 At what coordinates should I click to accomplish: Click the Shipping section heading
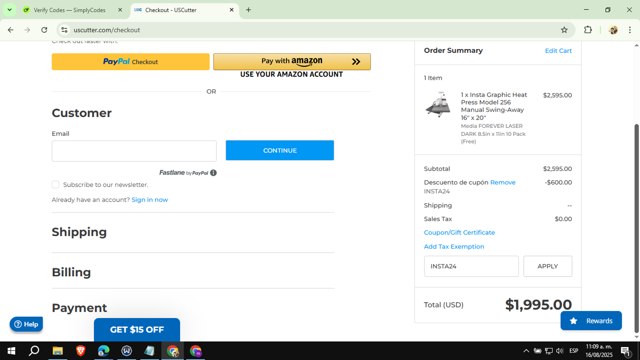coord(79,232)
